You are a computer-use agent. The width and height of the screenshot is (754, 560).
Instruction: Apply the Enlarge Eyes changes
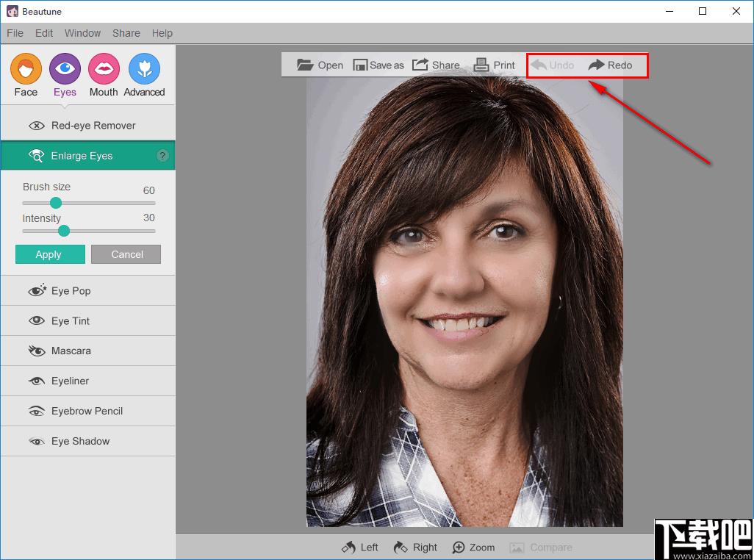coord(50,254)
